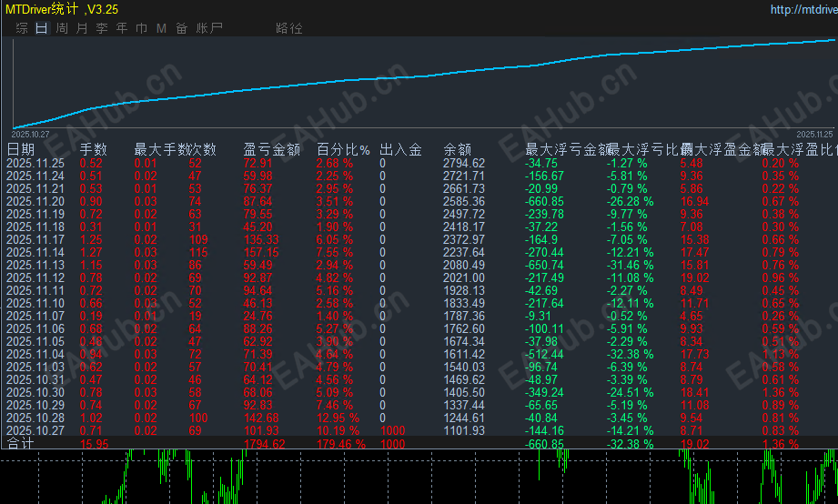Screen dimensions: 838x504
Task: Switch to the 综 summary tab
Action: [22, 28]
